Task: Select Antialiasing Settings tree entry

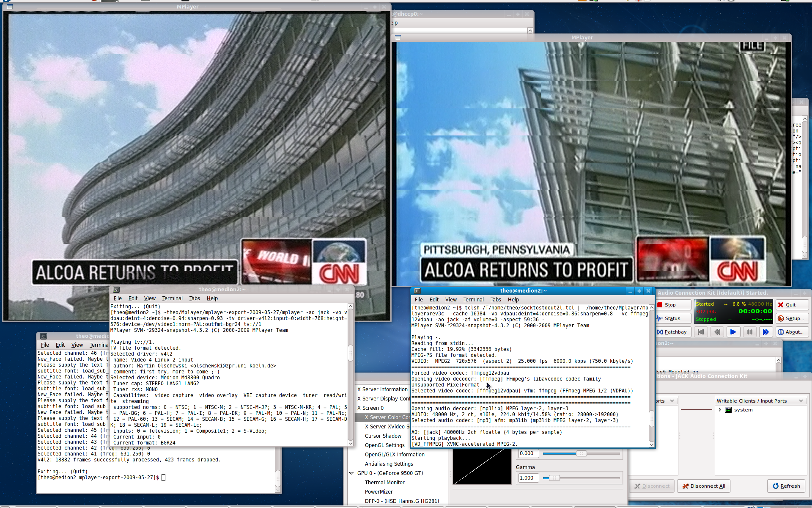Action: 389,464
